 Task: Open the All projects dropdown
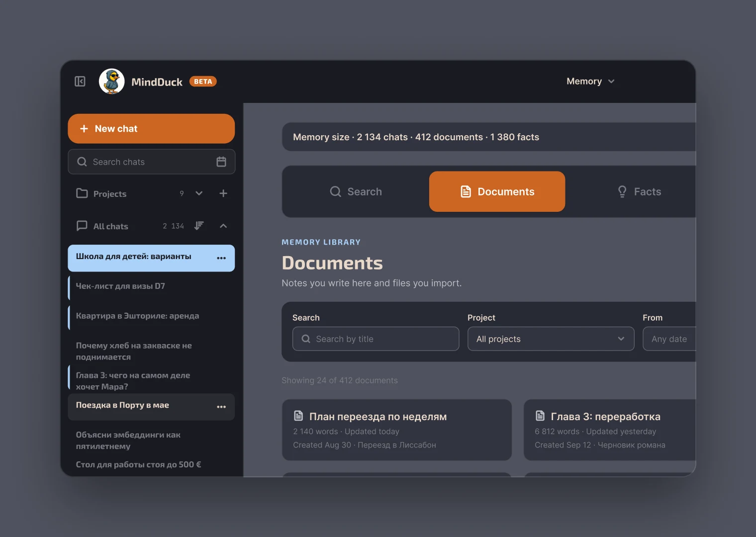[551, 339]
